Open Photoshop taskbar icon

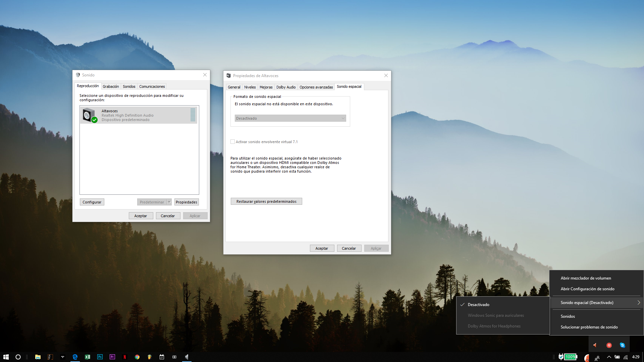coord(100,357)
